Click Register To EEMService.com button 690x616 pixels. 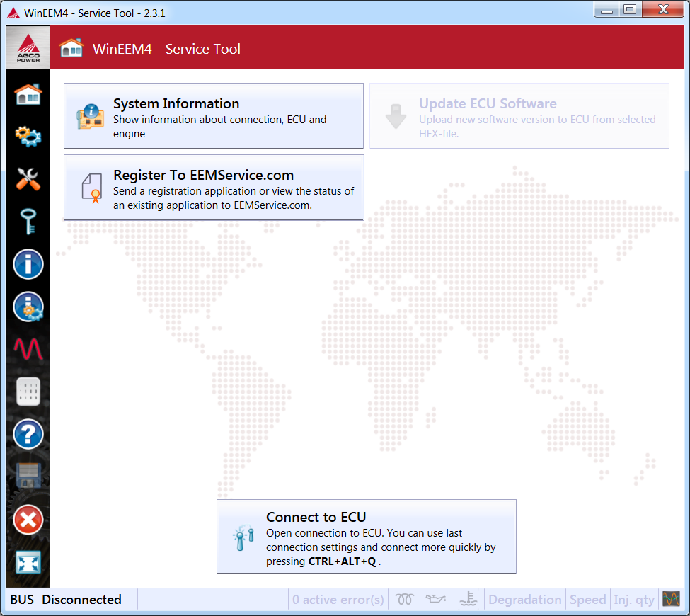click(x=213, y=188)
